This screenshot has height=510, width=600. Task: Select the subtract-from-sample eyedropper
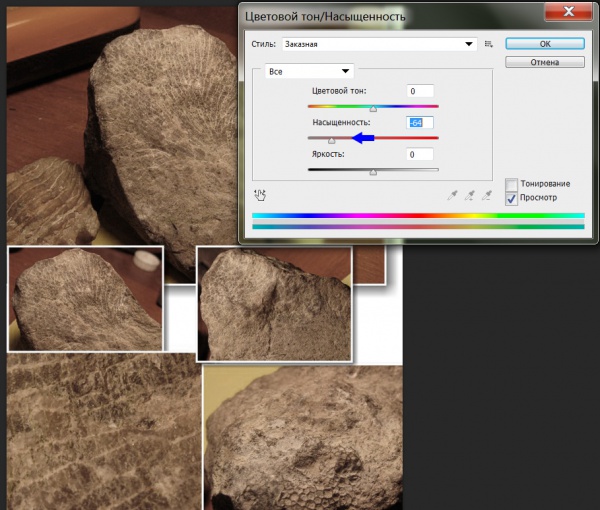[487, 195]
